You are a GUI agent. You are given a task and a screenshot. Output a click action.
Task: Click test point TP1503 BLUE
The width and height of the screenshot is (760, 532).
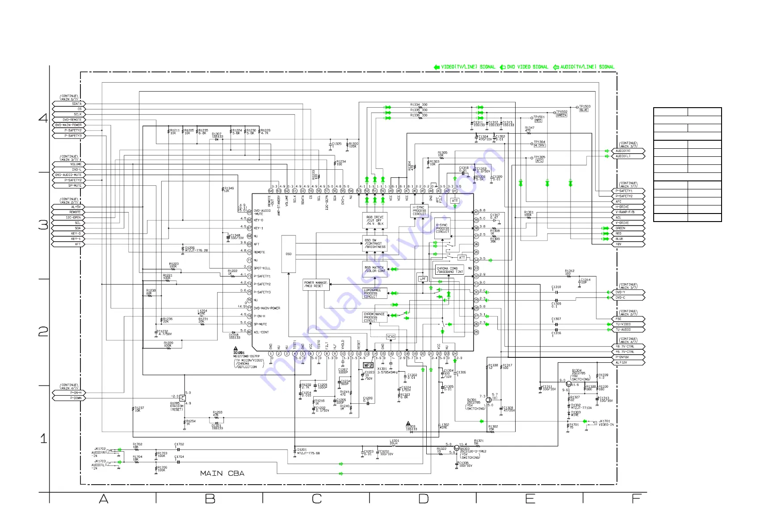pyautogui.click(x=584, y=108)
